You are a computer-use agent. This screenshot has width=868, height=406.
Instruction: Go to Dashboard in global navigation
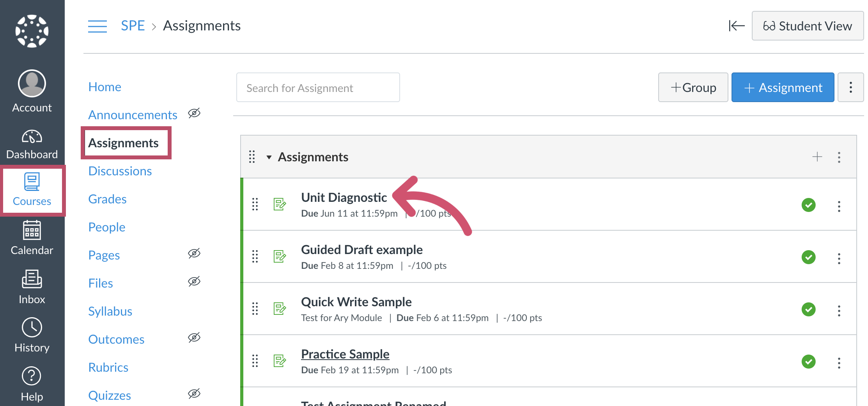[32, 145]
